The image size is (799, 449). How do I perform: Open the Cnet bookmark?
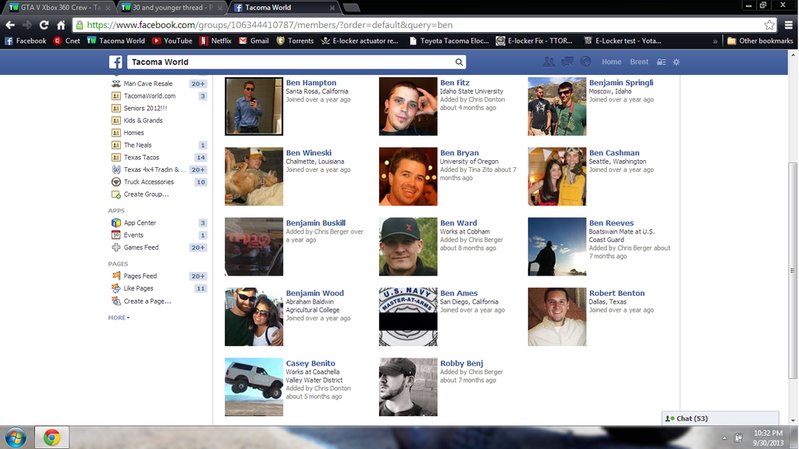pos(67,41)
